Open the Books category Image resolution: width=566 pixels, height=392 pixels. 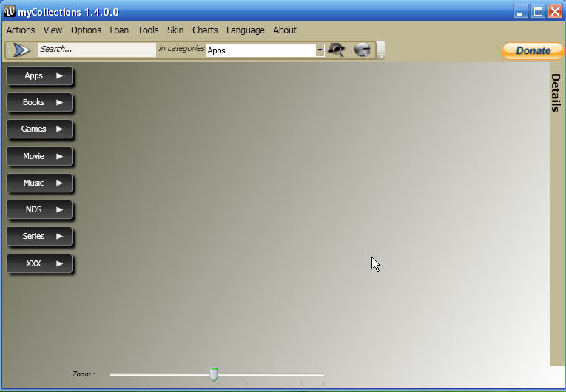(39, 102)
